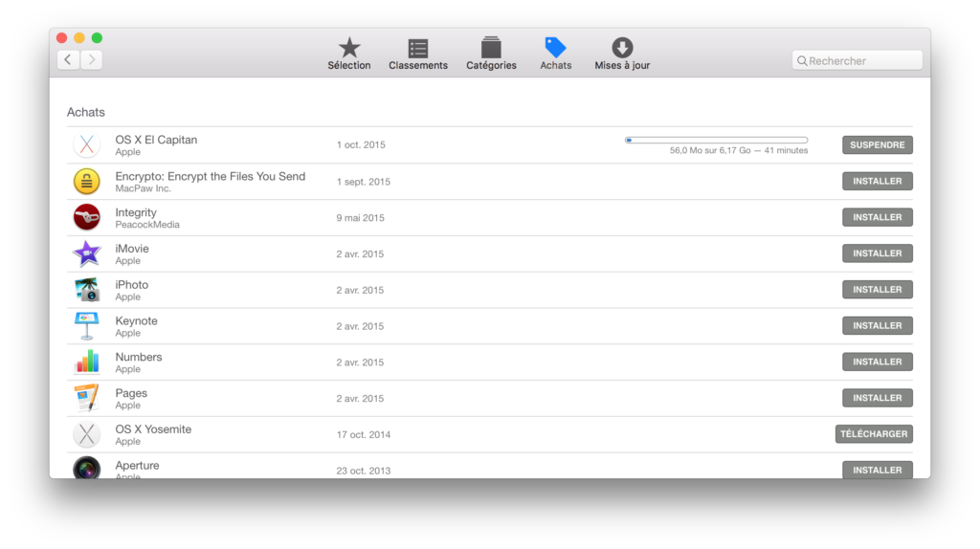Open the Mises à jour tab

point(622,54)
